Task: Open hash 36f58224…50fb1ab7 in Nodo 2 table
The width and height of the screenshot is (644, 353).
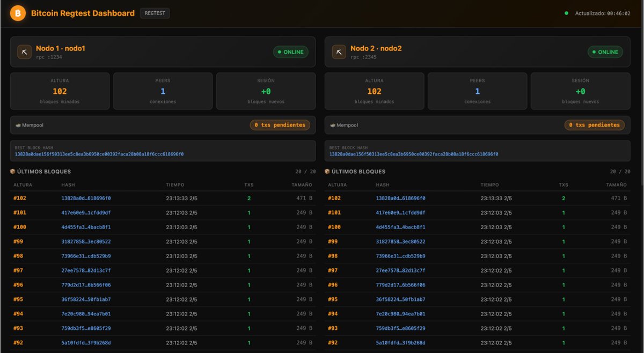Action: click(400, 299)
